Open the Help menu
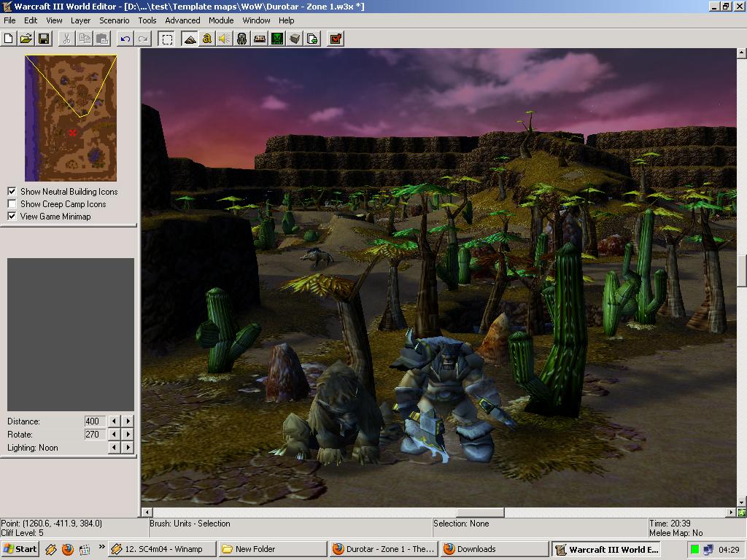Image resolution: width=747 pixels, height=560 pixels. tap(286, 20)
